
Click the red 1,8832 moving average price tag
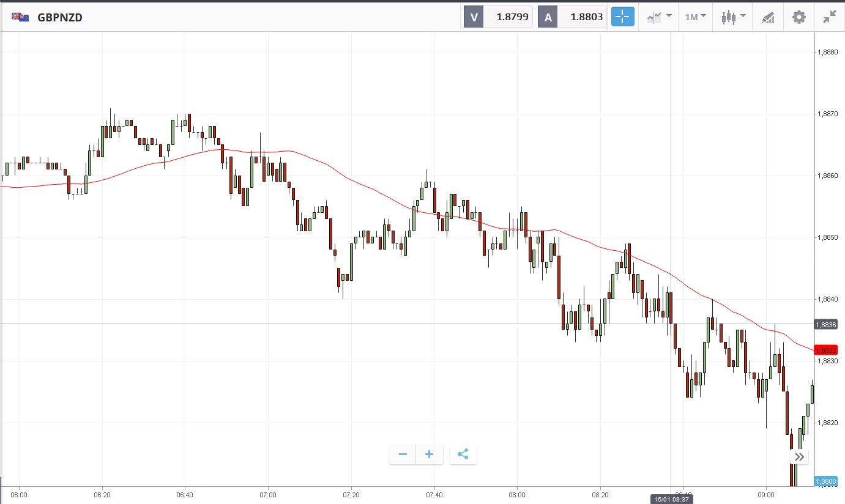click(x=826, y=350)
